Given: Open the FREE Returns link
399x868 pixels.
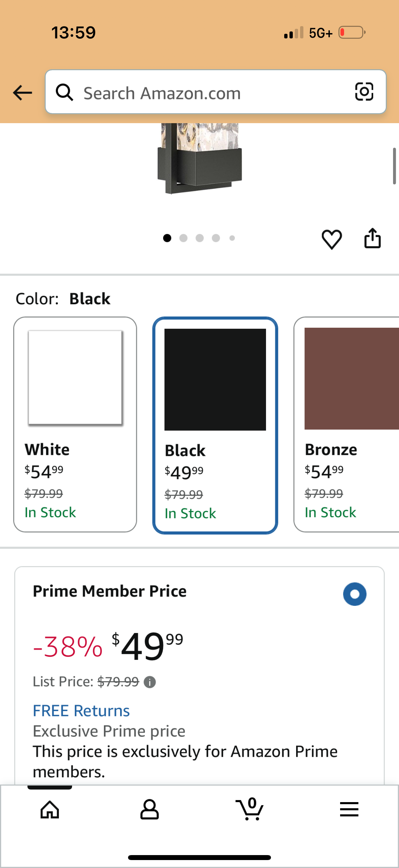Looking at the screenshot, I should (81, 711).
